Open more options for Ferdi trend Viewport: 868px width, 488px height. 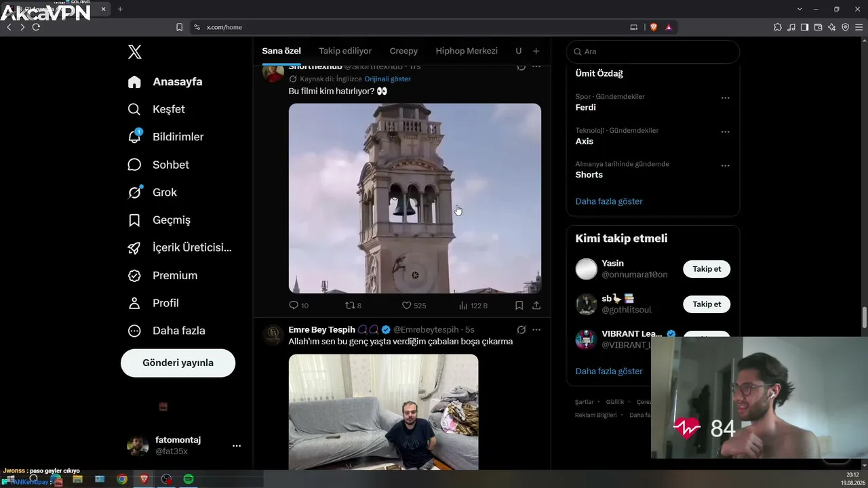pyautogui.click(x=725, y=98)
